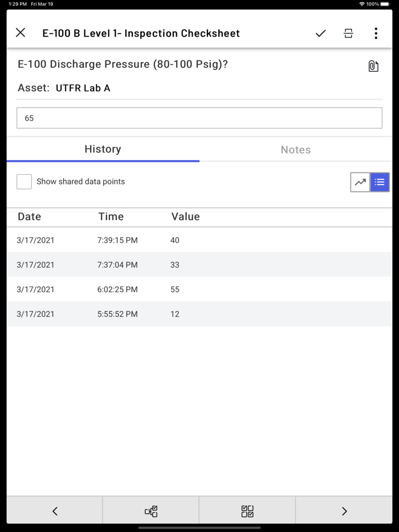Edit the discharge pressure value field
The image size is (399, 532).
tap(199, 118)
